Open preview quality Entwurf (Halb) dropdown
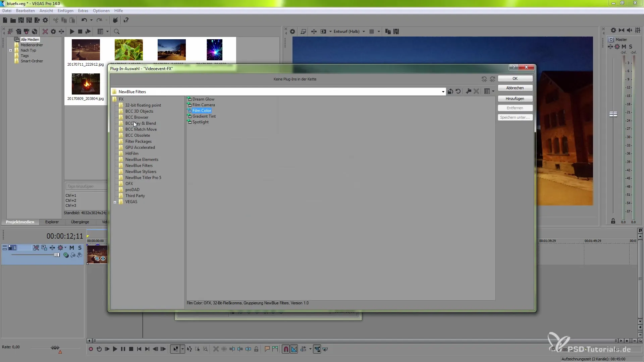644x362 pixels. coord(364,32)
